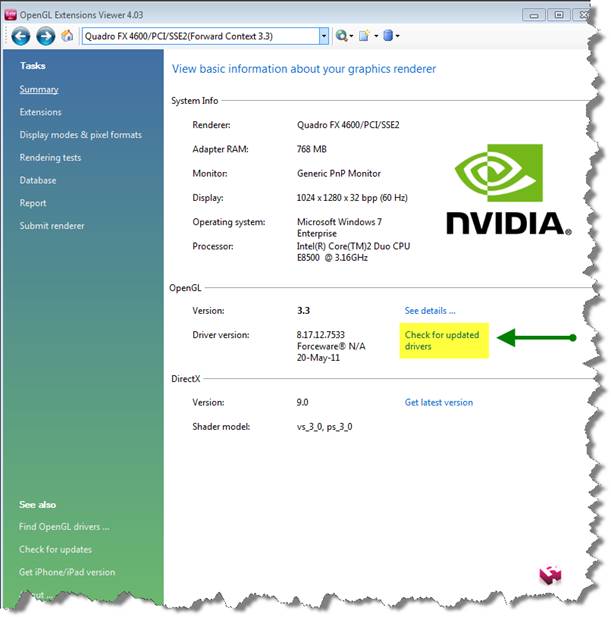Viewport: 611px width, 617px height.
Task: Expand the note icon dropdown arrow
Action: [376, 36]
